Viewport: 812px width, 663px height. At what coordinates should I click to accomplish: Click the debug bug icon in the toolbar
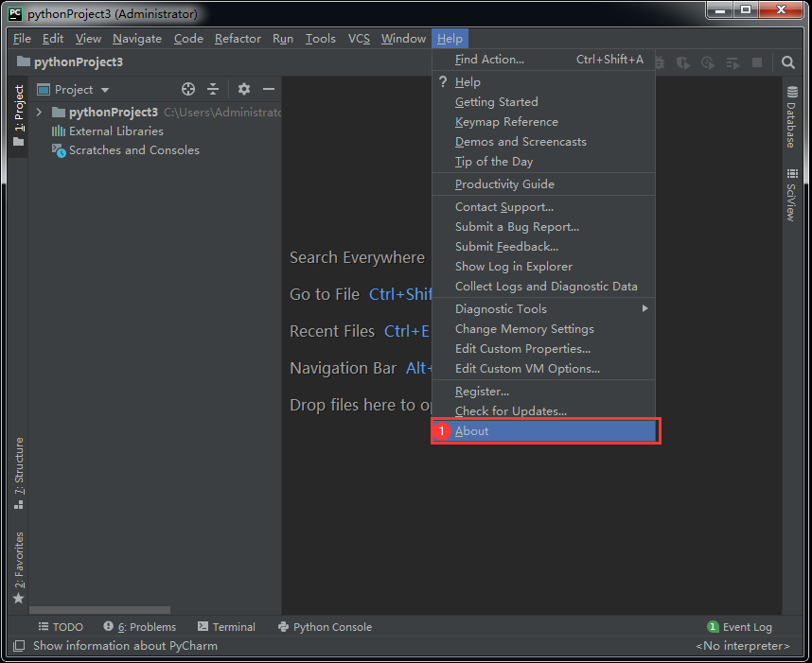[x=660, y=62]
